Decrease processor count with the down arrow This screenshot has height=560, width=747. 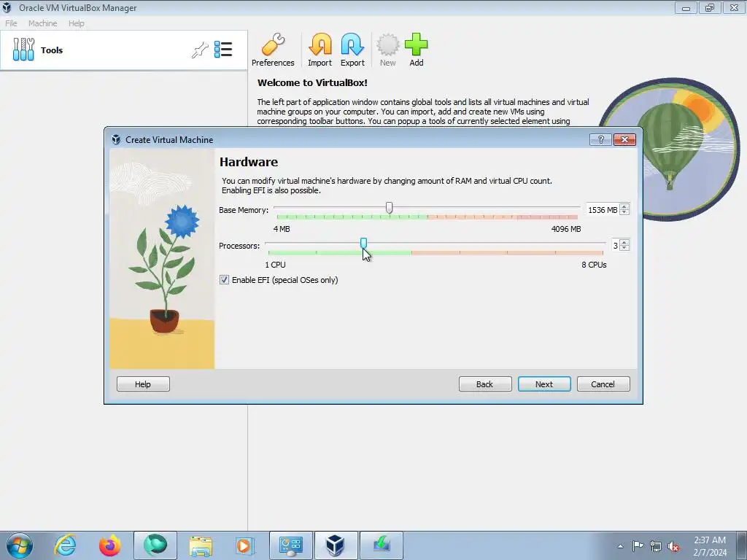624,249
